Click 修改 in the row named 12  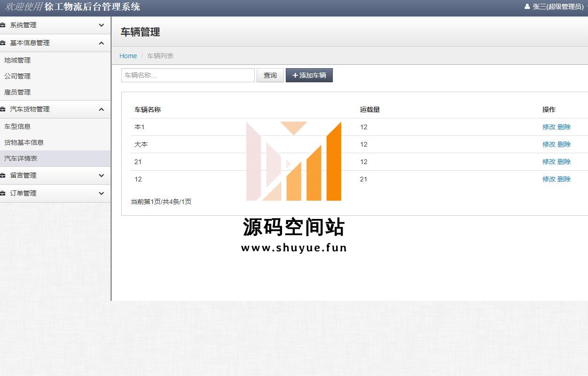tap(549, 179)
